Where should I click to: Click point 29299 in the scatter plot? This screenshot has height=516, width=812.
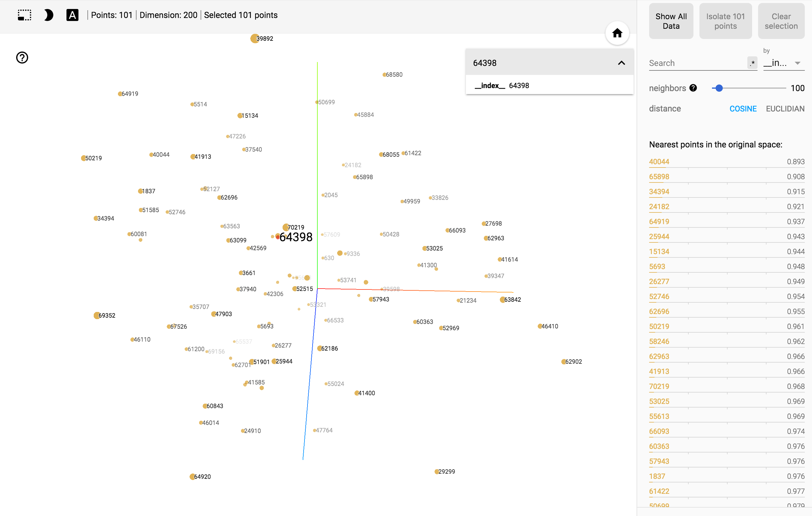pyautogui.click(x=436, y=472)
